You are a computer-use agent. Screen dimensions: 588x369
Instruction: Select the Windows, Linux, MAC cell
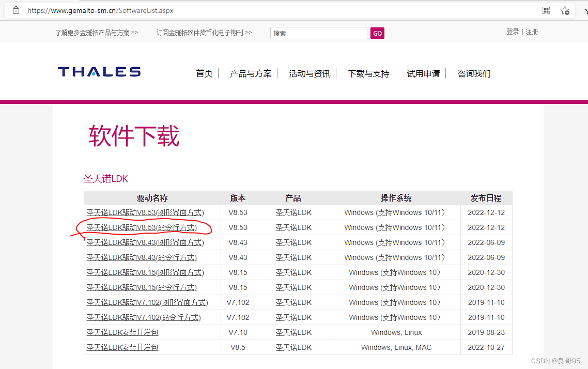point(396,348)
